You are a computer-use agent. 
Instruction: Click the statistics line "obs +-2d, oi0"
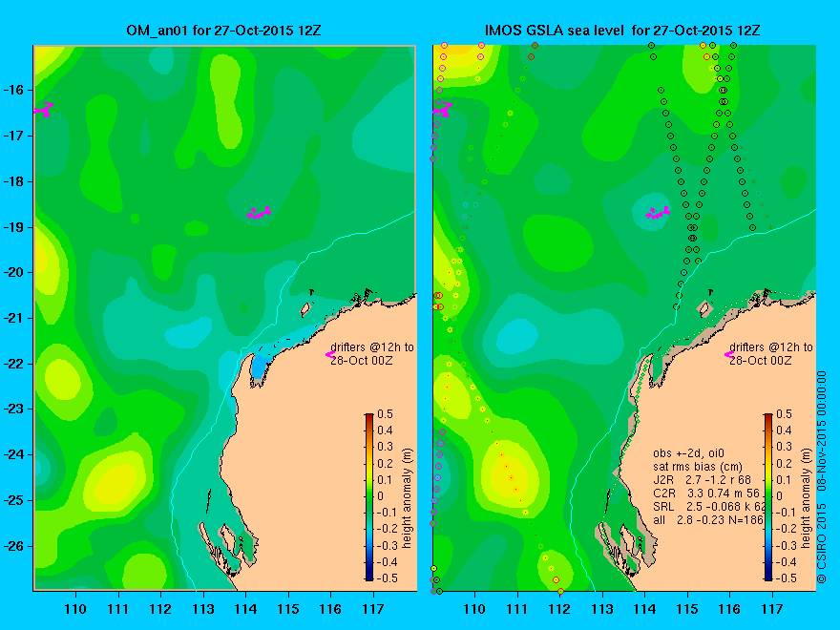coord(689,453)
